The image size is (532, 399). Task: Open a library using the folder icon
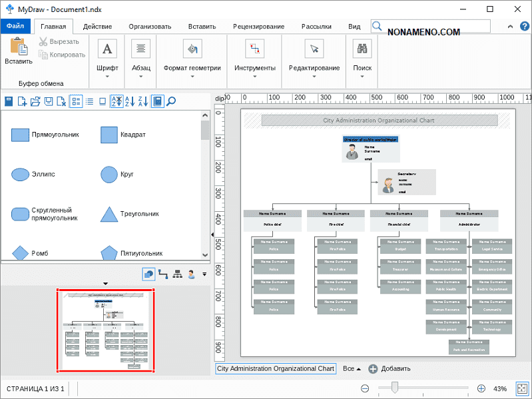pos(35,102)
